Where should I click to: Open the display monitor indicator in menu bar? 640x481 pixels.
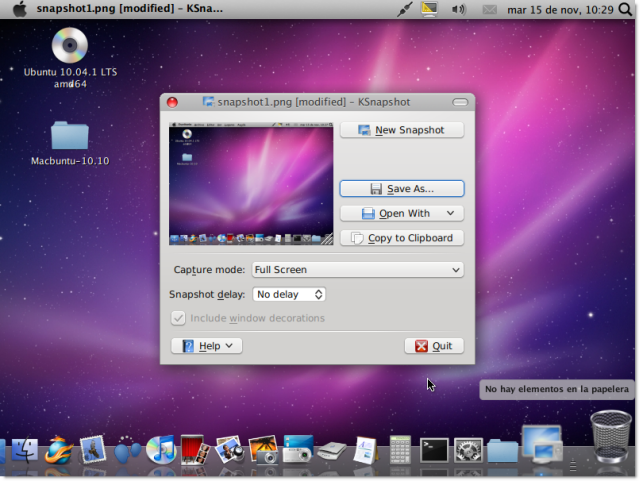pyautogui.click(x=429, y=9)
